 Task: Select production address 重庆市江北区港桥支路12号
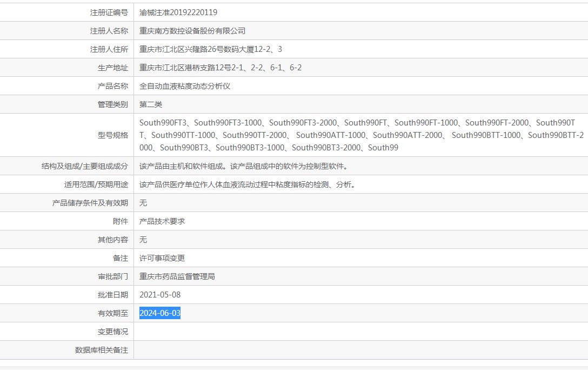click(185, 68)
